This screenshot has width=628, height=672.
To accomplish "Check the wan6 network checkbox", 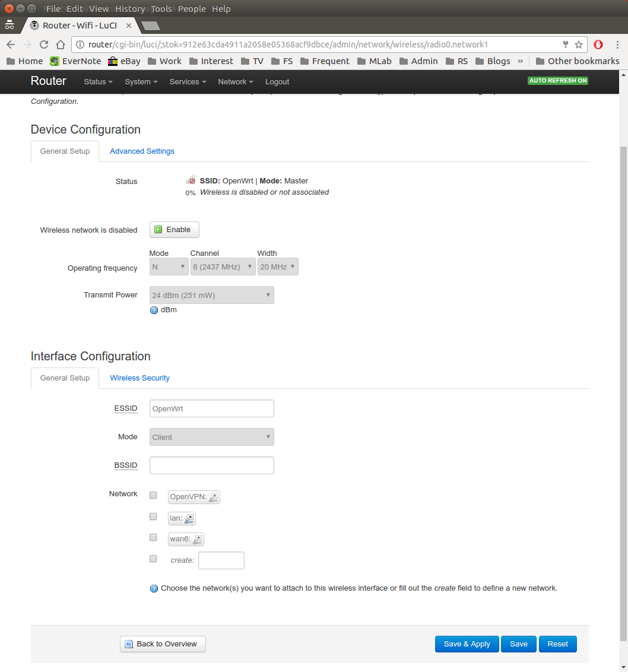I will (153, 537).
